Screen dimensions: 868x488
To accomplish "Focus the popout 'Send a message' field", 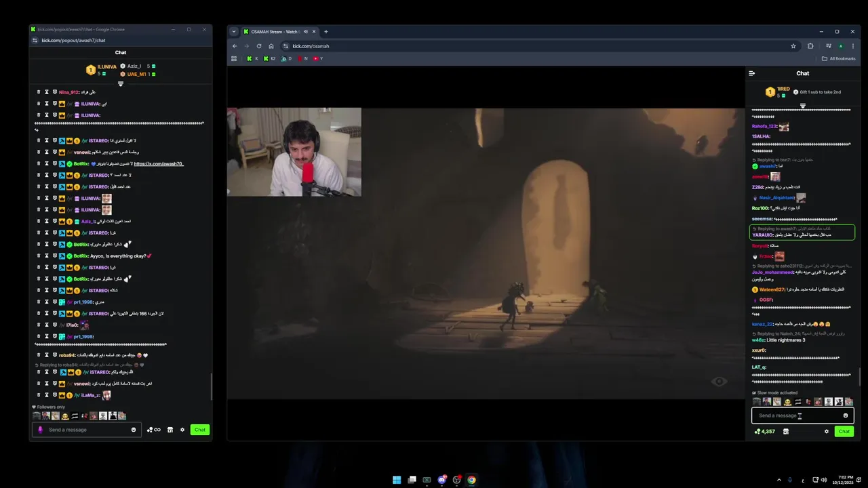I will (87, 430).
